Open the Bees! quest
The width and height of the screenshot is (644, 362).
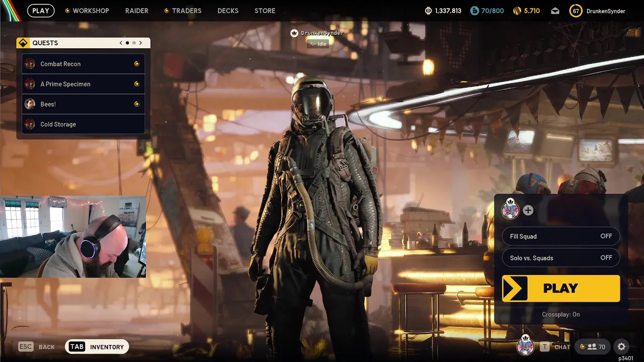pyautogui.click(x=84, y=104)
